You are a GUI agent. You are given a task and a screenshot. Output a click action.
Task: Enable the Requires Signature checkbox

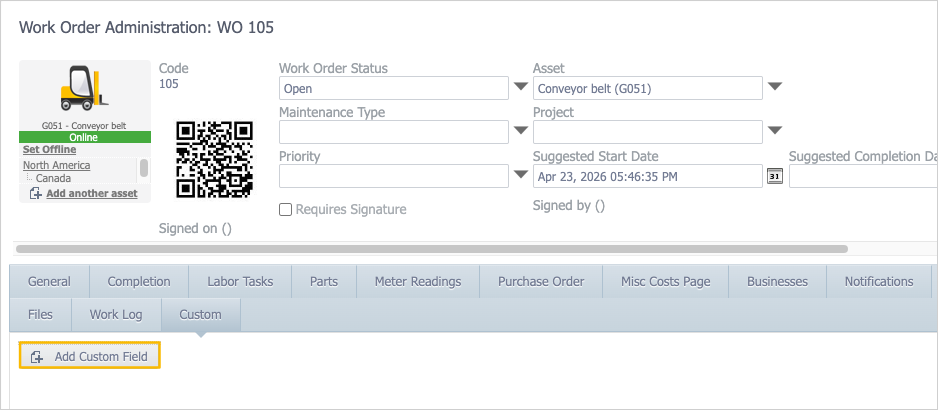(286, 209)
